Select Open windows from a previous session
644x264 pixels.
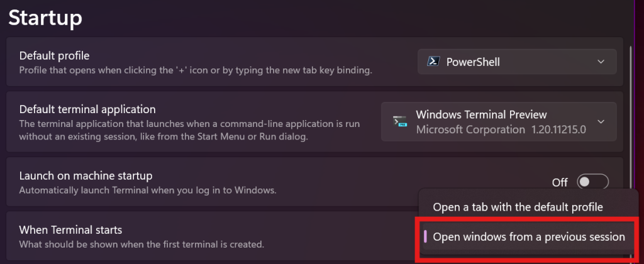click(x=528, y=237)
